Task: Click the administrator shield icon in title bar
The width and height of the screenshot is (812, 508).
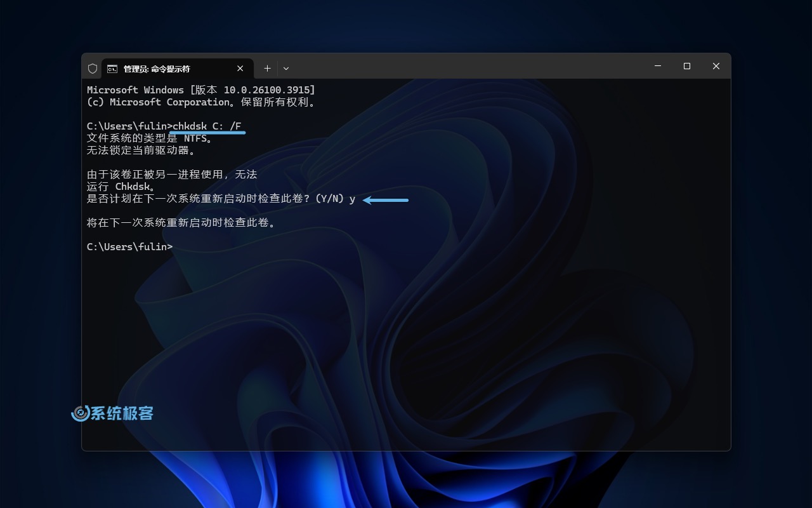Action: 93,68
